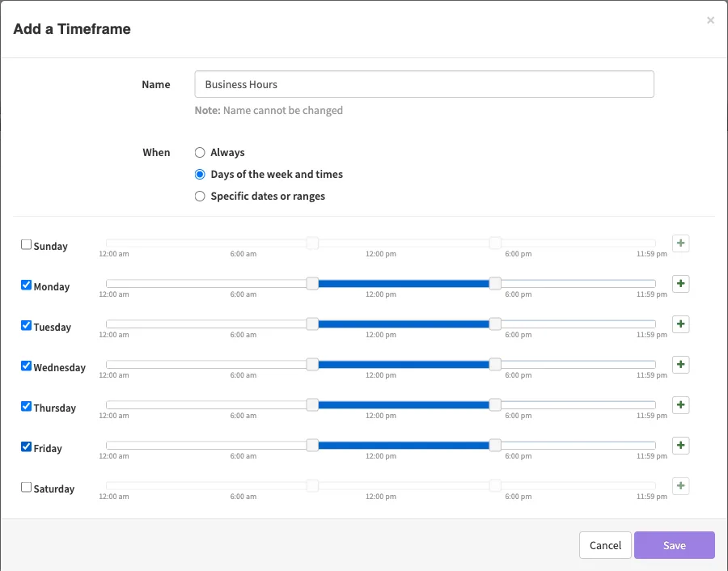The image size is (728, 571).
Task: Uncheck the Tuesday checkbox
Action: pyautogui.click(x=27, y=325)
